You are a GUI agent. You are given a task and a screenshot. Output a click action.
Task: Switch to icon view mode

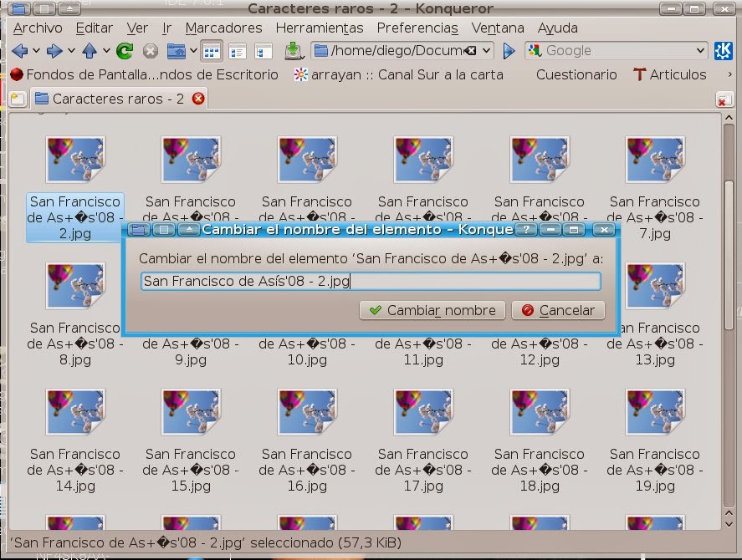[212, 51]
